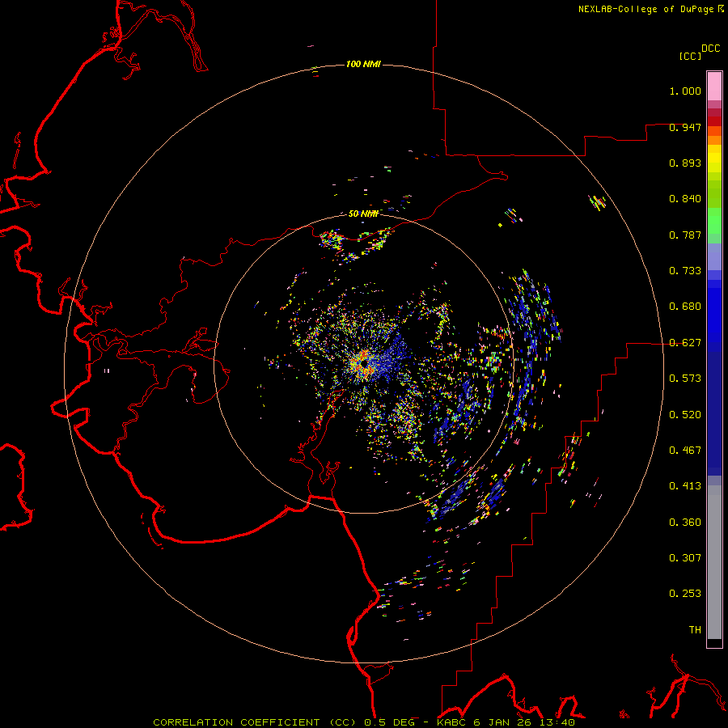This screenshot has width=728, height=728.
Task: Click the 0.307 scale value
Action: (x=685, y=558)
